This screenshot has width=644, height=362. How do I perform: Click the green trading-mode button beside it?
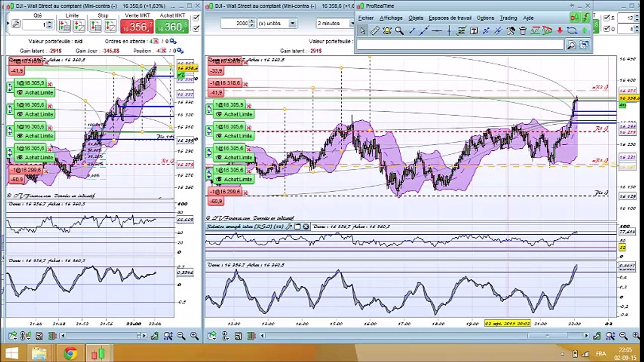[x=586, y=18]
